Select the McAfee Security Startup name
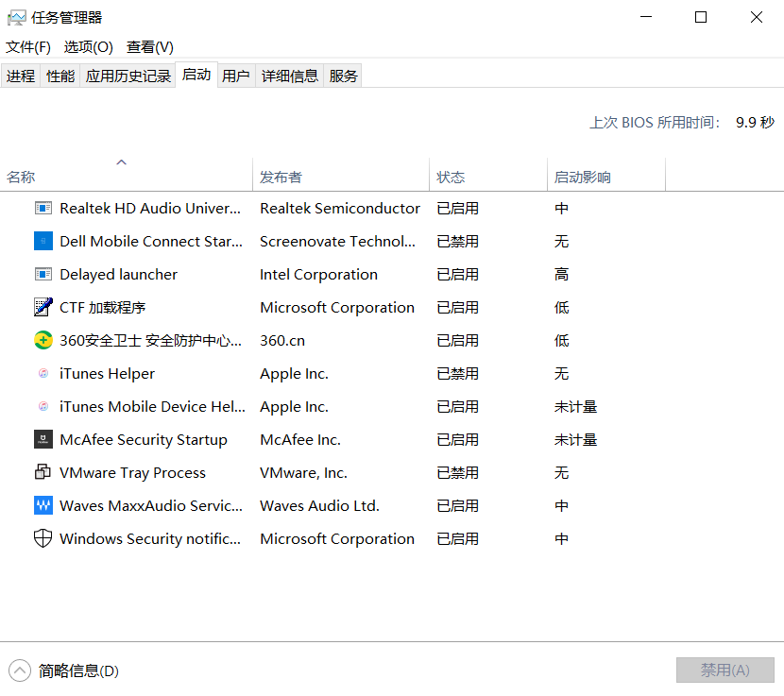The image size is (784, 696). click(144, 439)
